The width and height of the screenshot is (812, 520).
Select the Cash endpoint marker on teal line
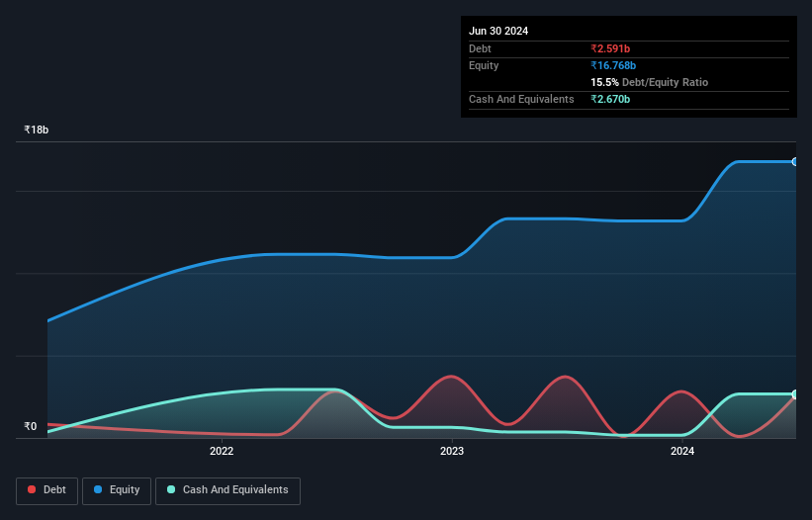pyautogui.click(x=795, y=394)
